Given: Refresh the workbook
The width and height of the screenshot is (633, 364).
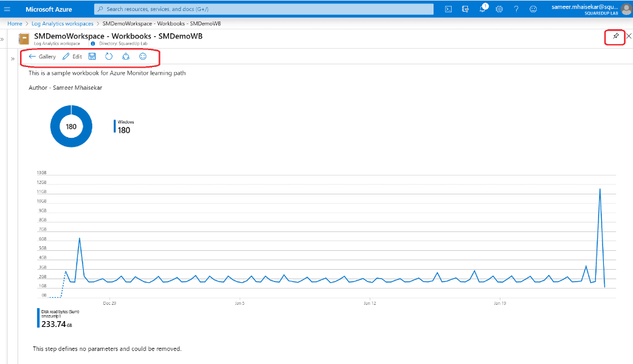Looking at the screenshot, I should [x=109, y=57].
